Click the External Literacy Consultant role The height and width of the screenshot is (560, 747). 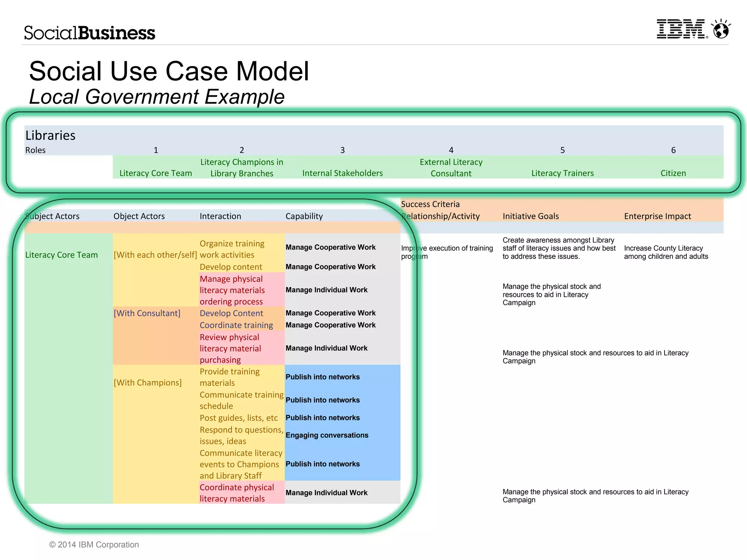[x=451, y=168]
